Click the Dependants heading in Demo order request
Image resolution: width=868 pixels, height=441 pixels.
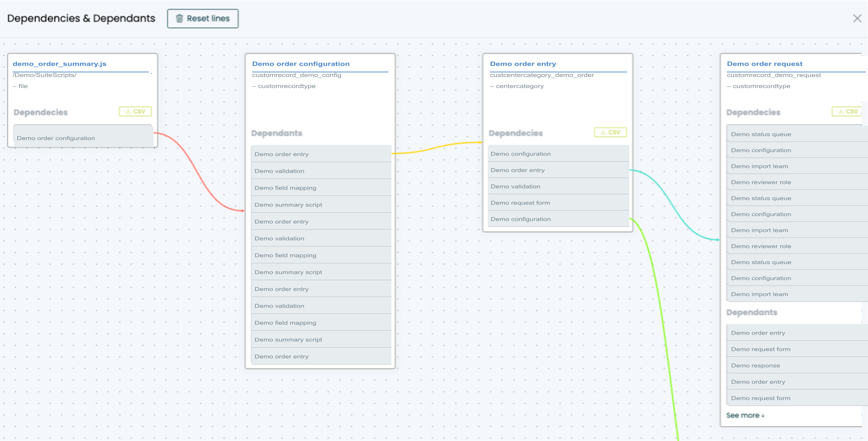[752, 312]
